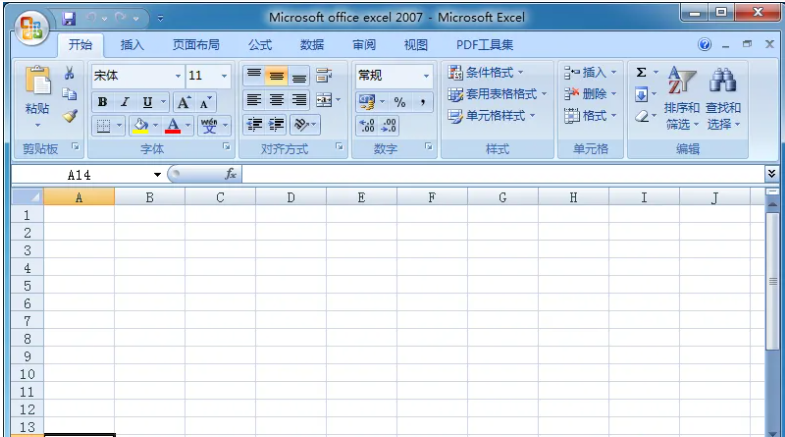Image resolution: width=785 pixels, height=437 pixels.
Task: Toggle Bold formatting
Action: click(x=102, y=102)
